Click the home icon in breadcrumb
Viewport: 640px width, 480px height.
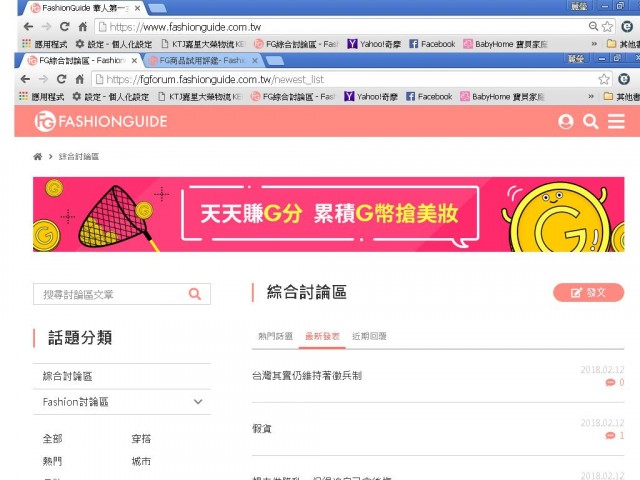(38, 157)
